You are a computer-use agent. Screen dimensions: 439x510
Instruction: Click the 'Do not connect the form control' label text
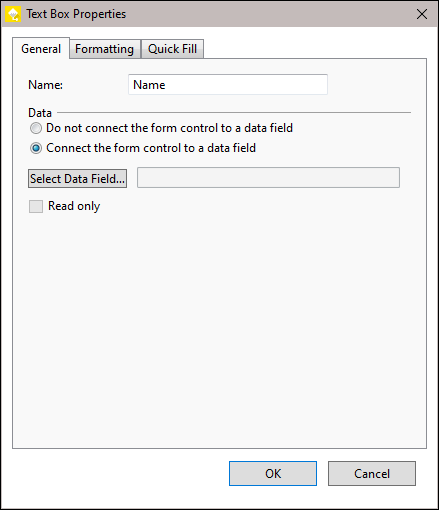click(169, 128)
